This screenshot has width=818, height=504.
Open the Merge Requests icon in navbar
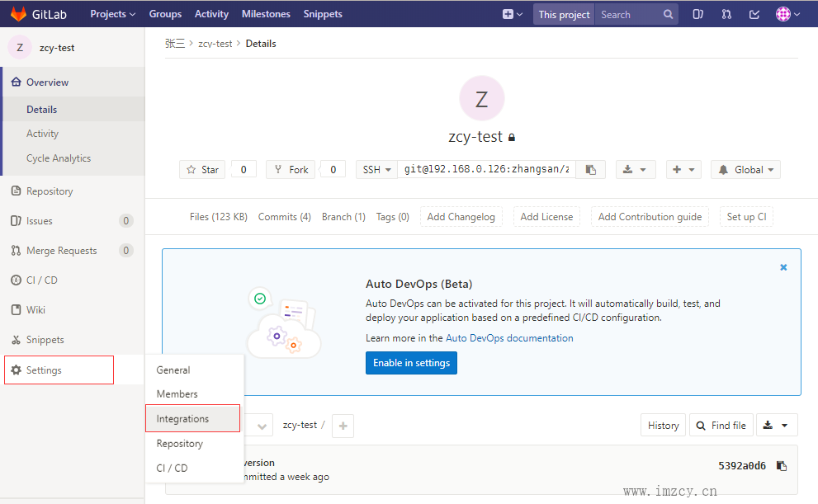(x=726, y=14)
